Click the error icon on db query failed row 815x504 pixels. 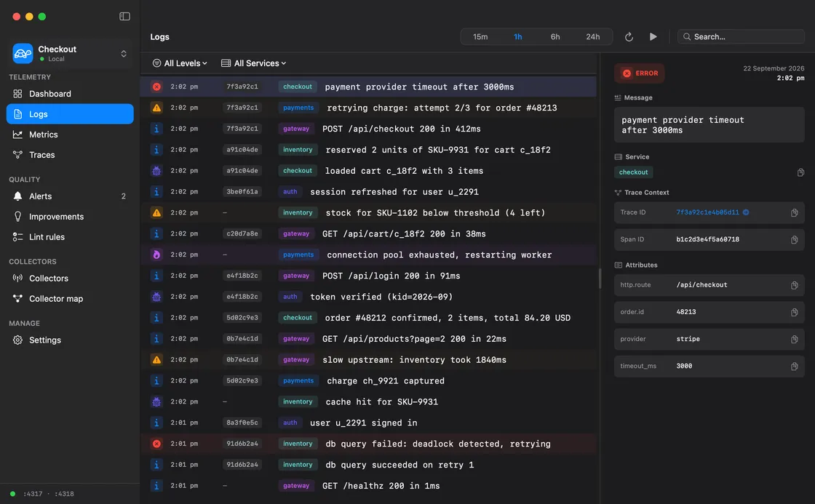point(156,444)
